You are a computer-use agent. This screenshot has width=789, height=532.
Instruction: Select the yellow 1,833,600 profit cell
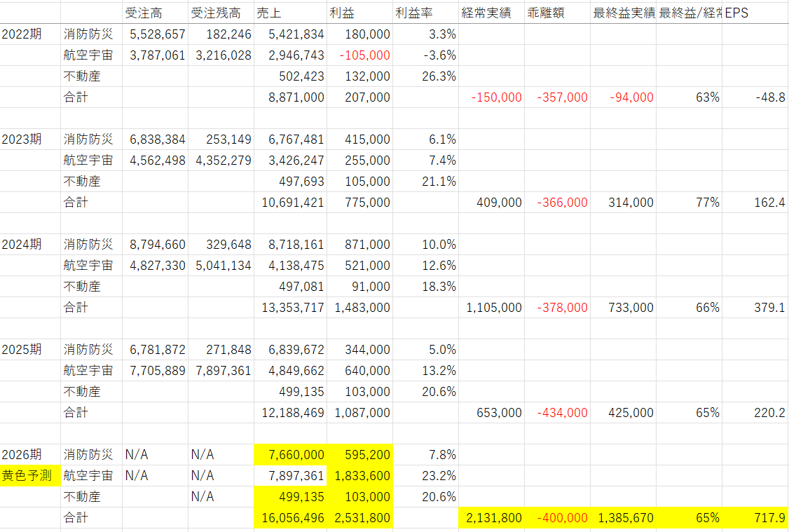tap(359, 476)
